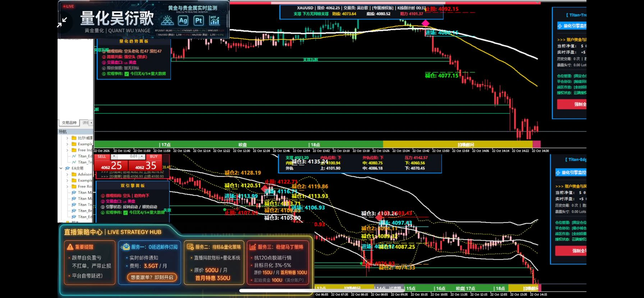Click the envelope icon for 服务一
The height and width of the screenshot is (298, 644).
126,247
